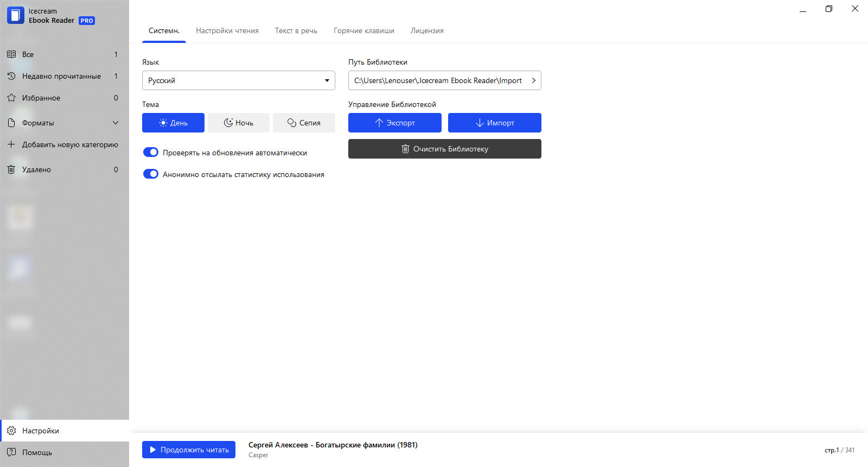Click Продолжить читать play button
Viewport: 868px width, 467px height.
pyautogui.click(x=189, y=450)
